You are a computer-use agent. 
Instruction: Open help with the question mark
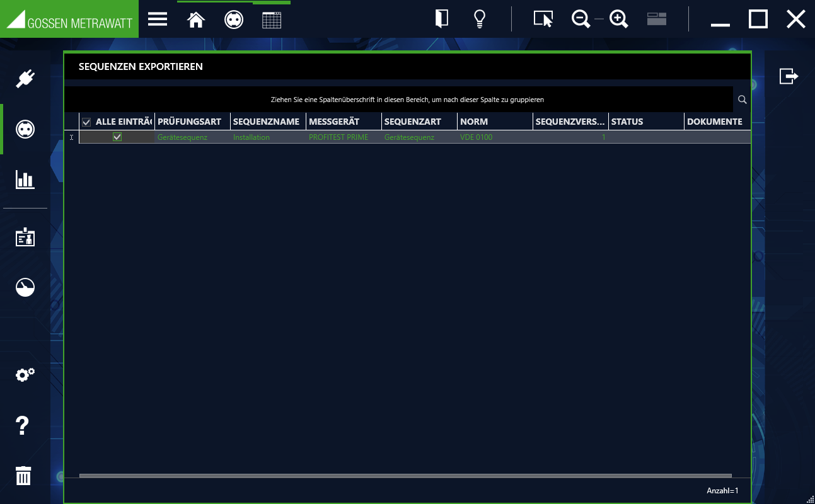coord(22,425)
